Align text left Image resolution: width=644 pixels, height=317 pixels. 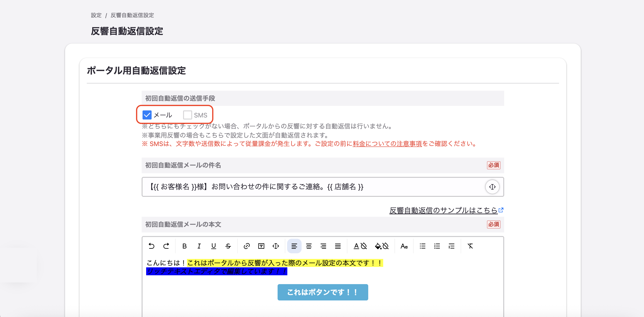click(294, 246)
